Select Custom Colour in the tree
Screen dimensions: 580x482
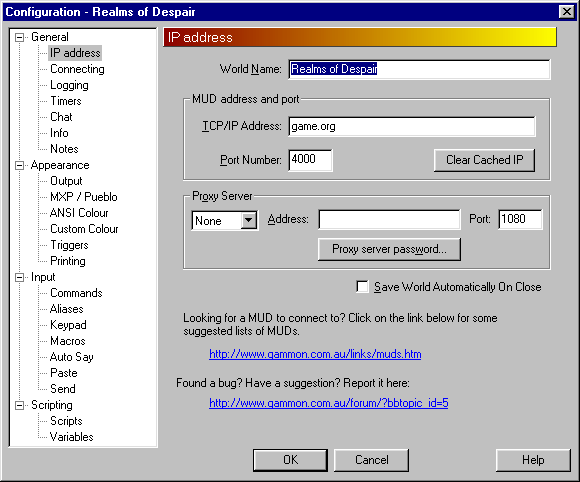[x=84, y=229]
